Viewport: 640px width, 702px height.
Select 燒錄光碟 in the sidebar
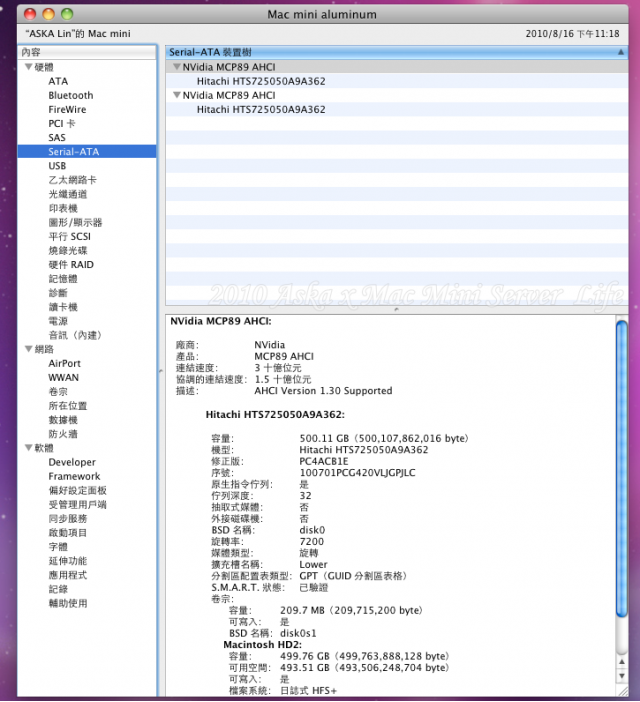[x=68, y=251]
